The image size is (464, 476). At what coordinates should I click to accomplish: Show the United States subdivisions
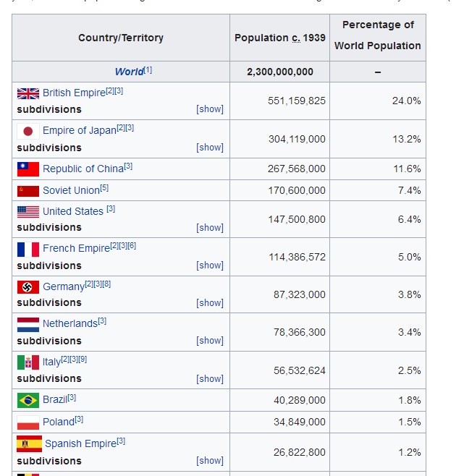pos(210,228)
